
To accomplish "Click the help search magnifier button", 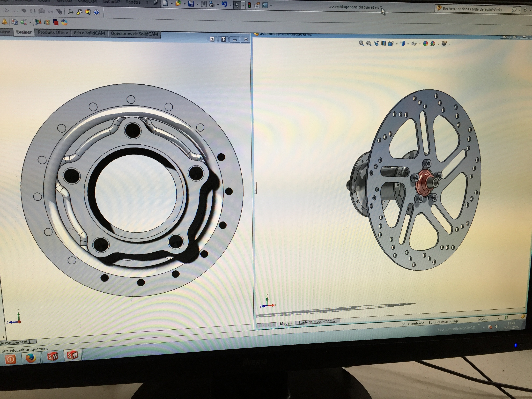I will [x=514, y=10].
